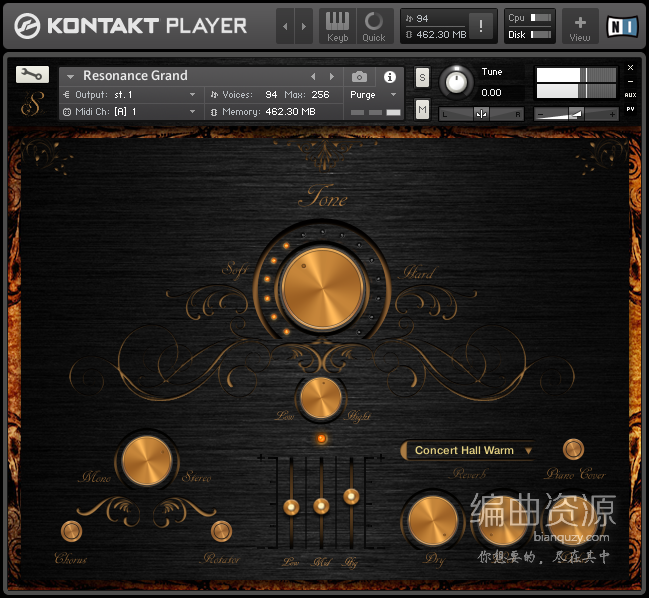Expand the Resonance Grand instrument name arrow
The width and height of the screenshot is (649, 598).
[70, 76]
